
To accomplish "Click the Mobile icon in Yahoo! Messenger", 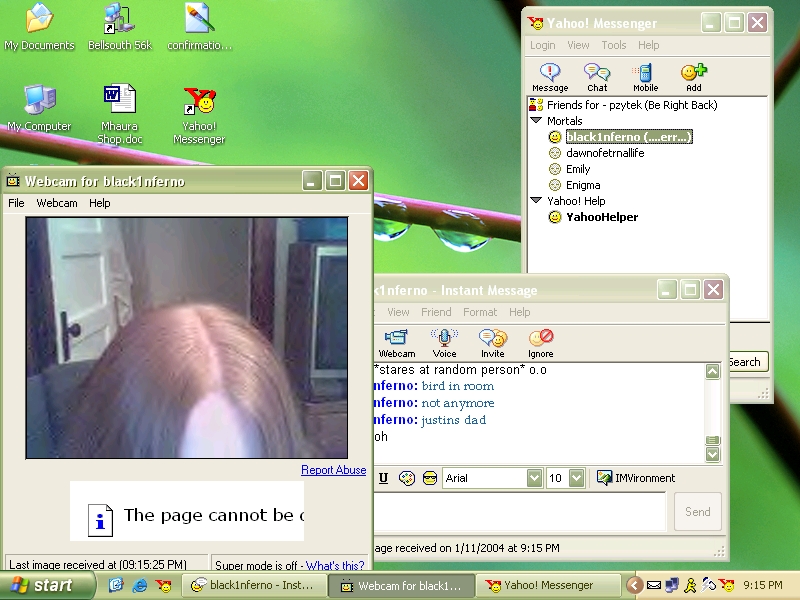I will [x=645, y=78].
